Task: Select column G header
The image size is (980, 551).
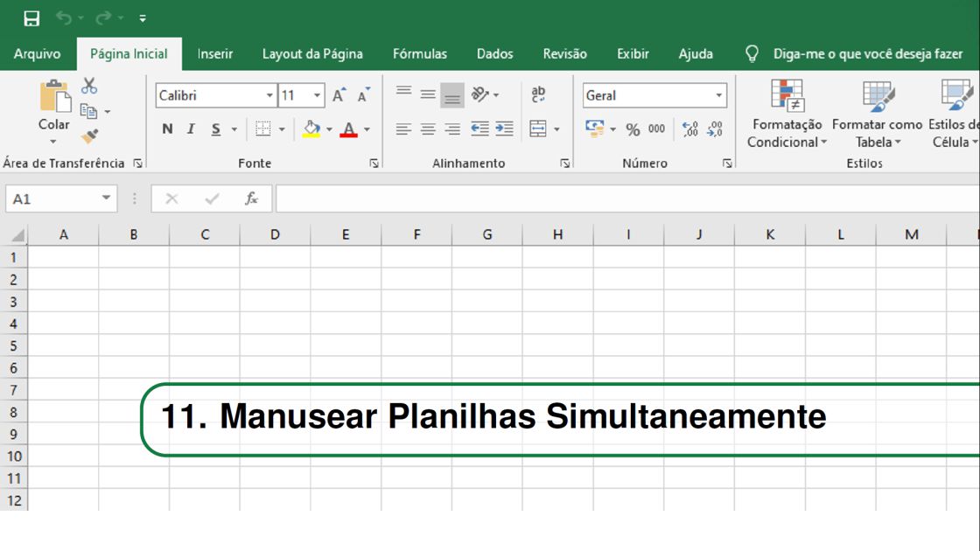Action: tap(486, 234)
